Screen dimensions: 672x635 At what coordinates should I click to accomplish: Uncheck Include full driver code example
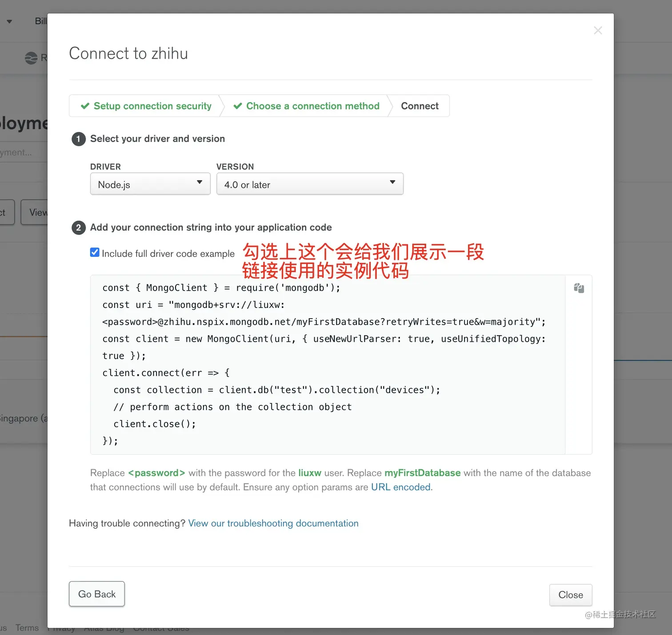click(x=95, y=252)
